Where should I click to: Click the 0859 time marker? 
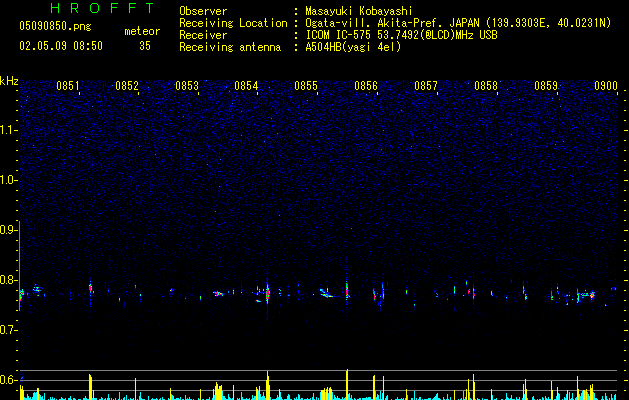pyautogui.click(x=546, y=86)
